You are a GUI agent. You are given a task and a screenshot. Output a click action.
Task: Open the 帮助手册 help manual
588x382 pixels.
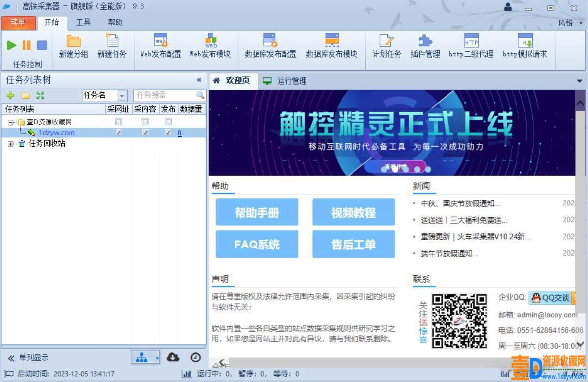click(x=257, y=212)
